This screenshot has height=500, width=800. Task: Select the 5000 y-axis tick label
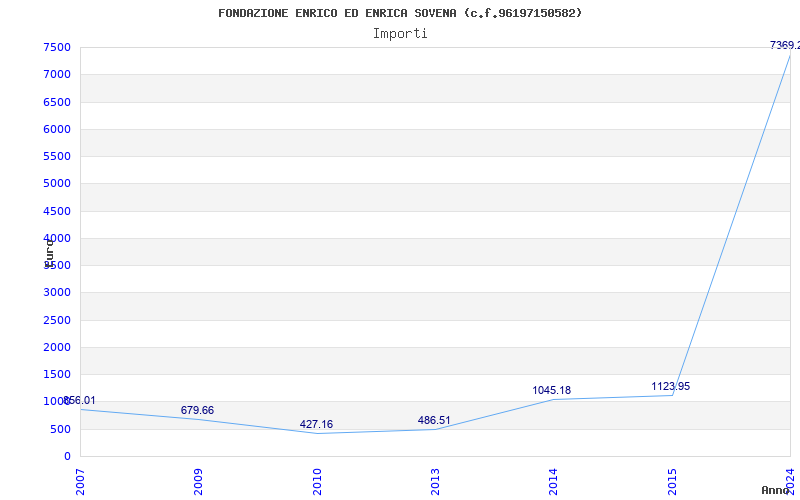pos(57,184)
